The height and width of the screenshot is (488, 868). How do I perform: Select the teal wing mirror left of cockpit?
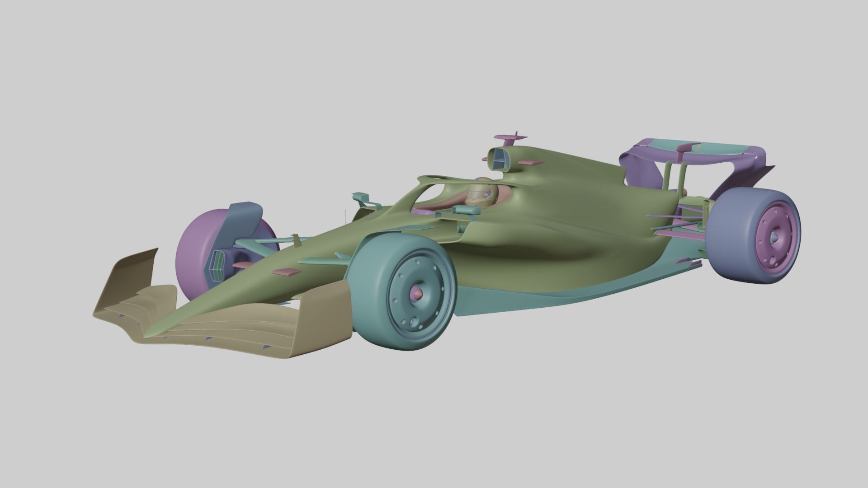click(365, 200)
